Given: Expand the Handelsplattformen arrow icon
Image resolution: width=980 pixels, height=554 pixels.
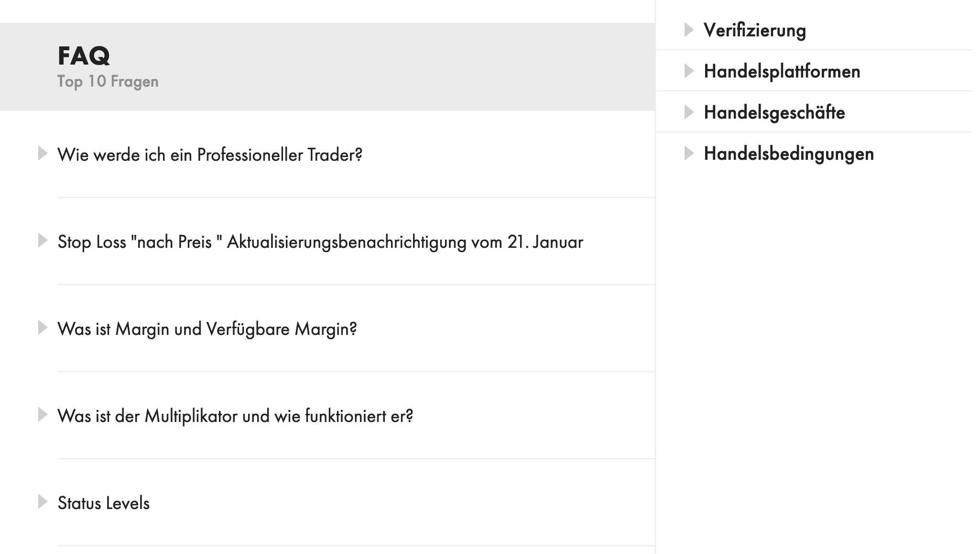Looking at the screenshot, I should coord(689,71).
